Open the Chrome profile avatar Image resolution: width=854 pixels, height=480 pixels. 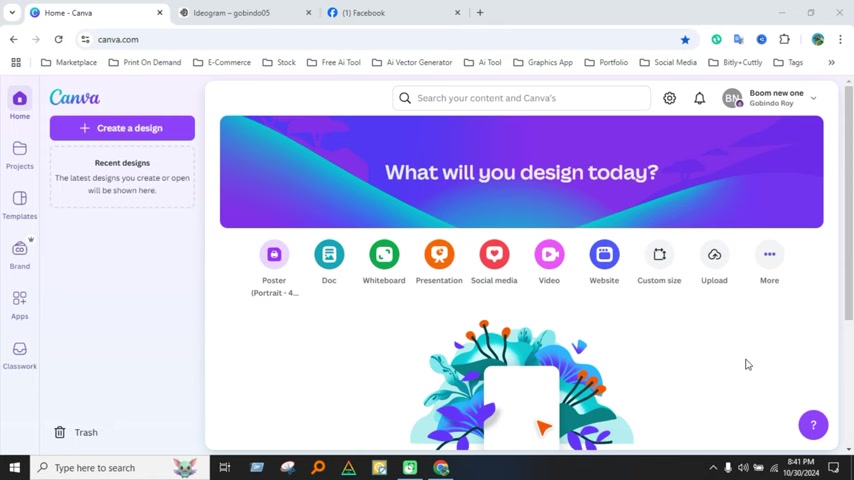click(818, 39)
